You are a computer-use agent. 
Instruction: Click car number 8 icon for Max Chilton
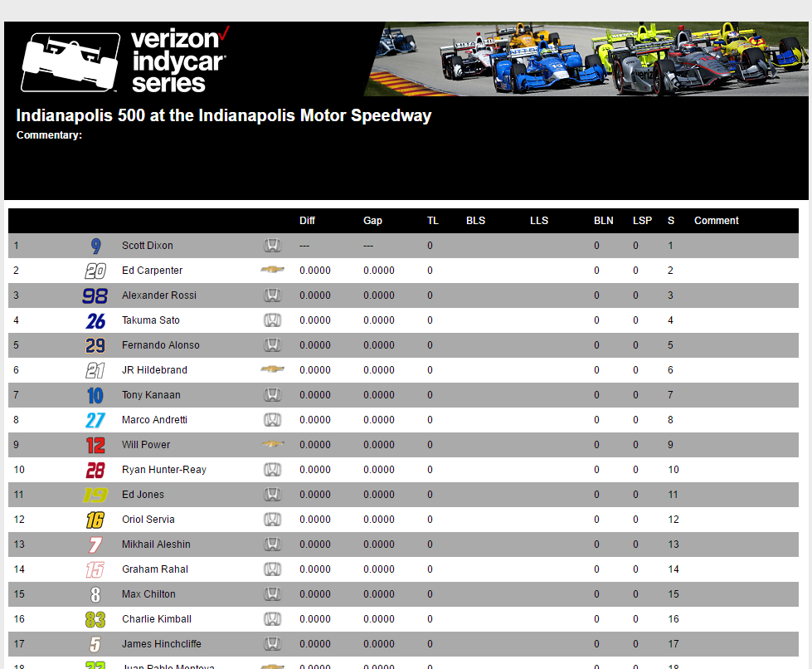click(x=95, y=593)
